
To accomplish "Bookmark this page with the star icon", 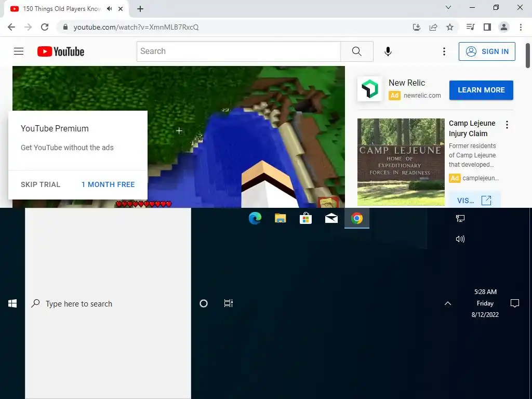I will [450, 27].
